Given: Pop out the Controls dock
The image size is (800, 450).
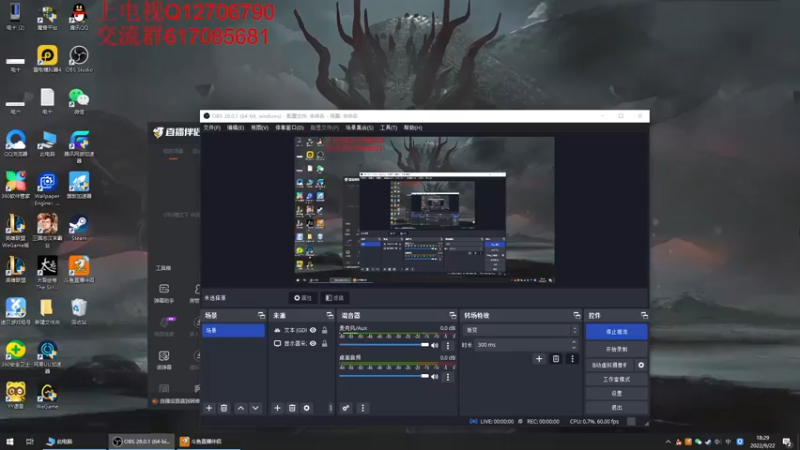Looking at the screenshot, I should tap(644, 315).
